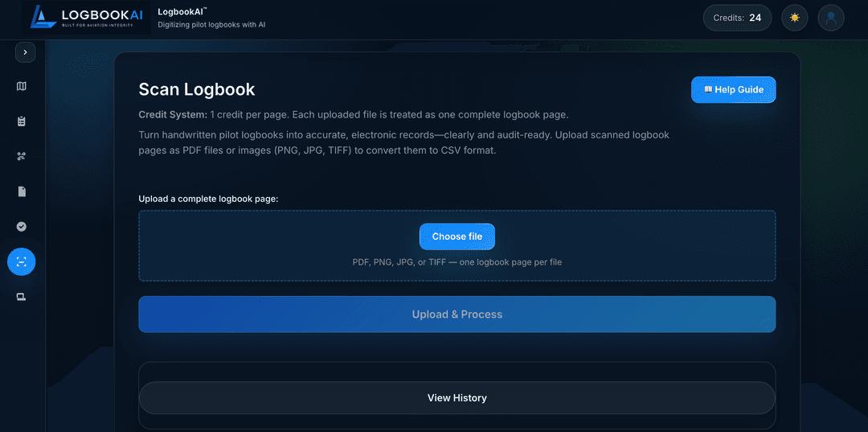
Task: Open the document page icon in sidebar
Action: (x=22, y=191)
